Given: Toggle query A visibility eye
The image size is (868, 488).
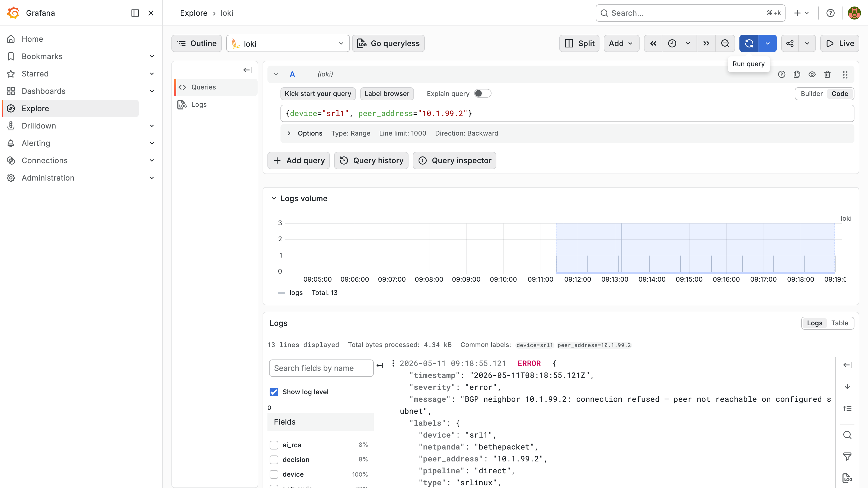Looking at the screenshot, I should coord(812,75).
